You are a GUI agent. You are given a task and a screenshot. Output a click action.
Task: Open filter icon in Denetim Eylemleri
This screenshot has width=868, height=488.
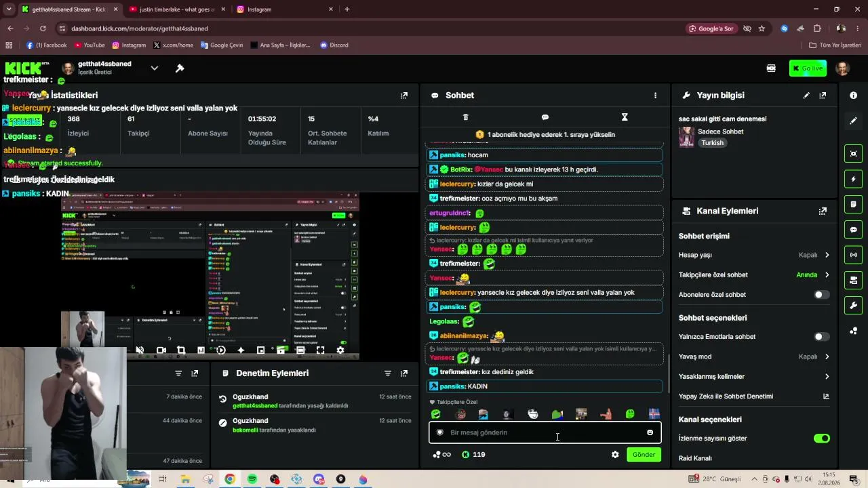388,373
